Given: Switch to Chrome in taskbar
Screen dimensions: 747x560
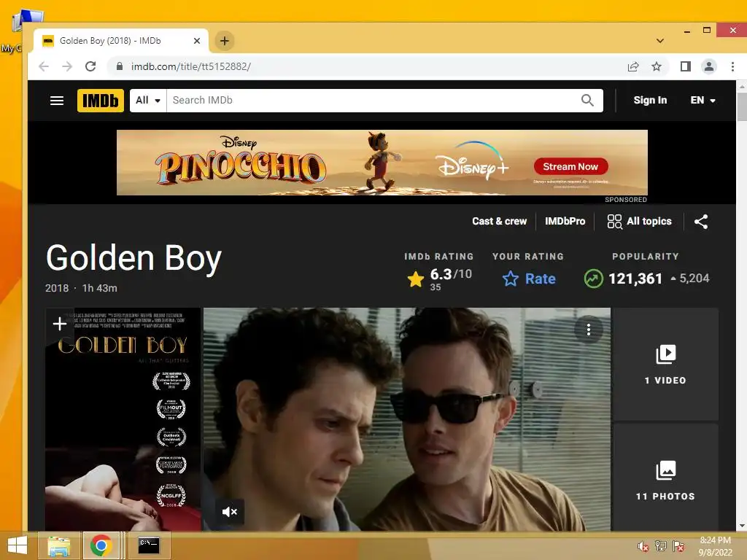Looking at the screenshot, I should [101, 545].
